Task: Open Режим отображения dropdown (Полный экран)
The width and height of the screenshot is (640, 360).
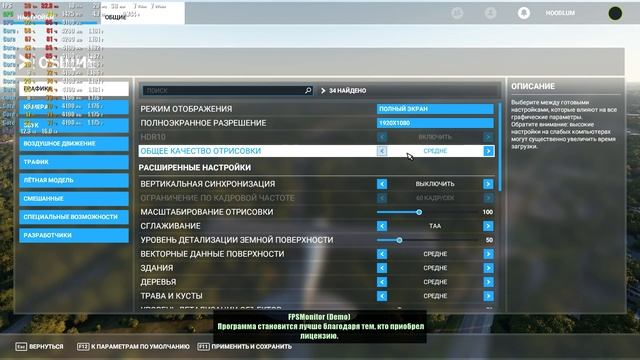Action: pos(435,109)
